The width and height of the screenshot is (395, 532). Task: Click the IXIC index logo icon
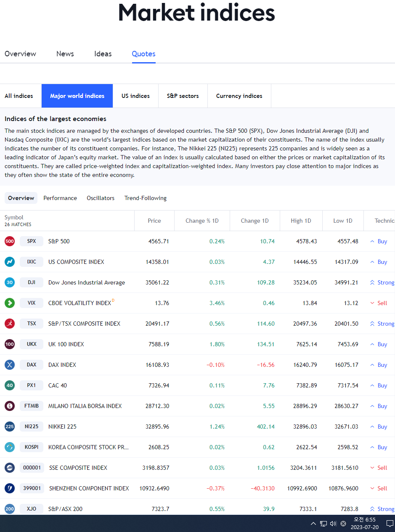[x=10, y=262]
